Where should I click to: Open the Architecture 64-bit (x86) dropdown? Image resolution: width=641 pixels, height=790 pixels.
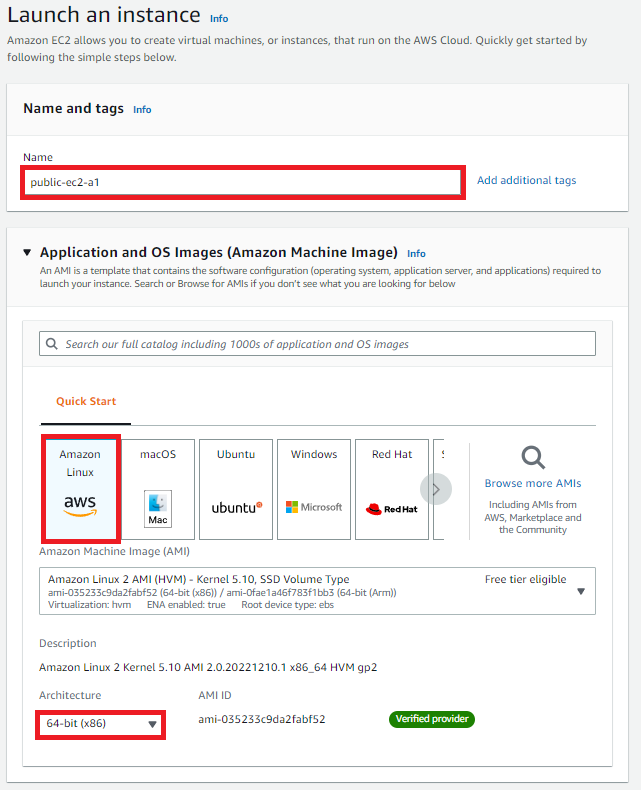(101, 723)
